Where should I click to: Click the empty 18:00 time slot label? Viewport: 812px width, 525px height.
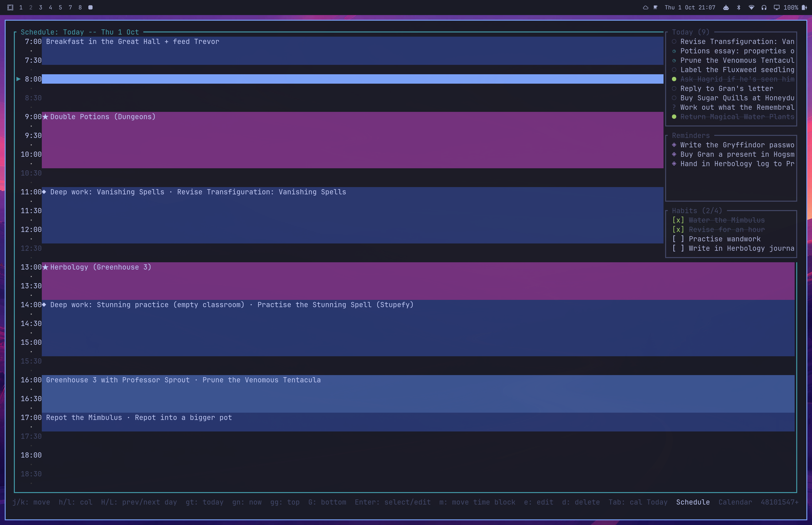pyautogui.click(x=31, y=455)
